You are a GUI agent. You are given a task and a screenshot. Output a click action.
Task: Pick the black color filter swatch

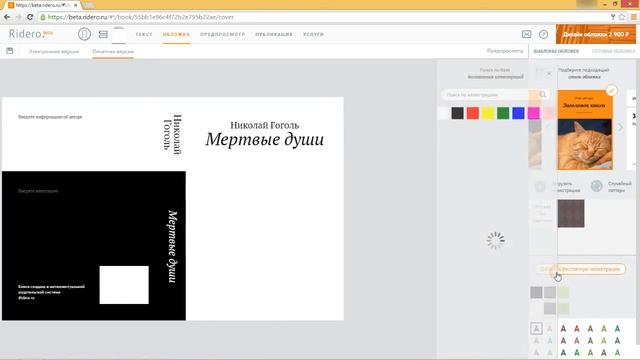pyautogui.click(x=457, y=113)
